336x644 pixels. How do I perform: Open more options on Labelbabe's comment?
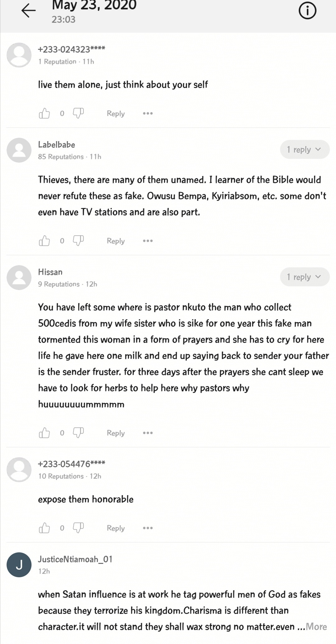(x=148, y=241)
